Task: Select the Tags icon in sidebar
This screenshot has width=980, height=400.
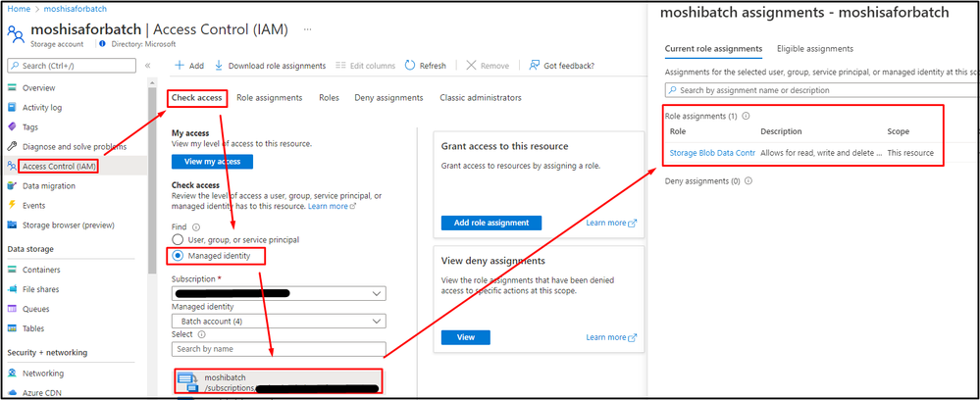Action: click(x=12, y=126)
